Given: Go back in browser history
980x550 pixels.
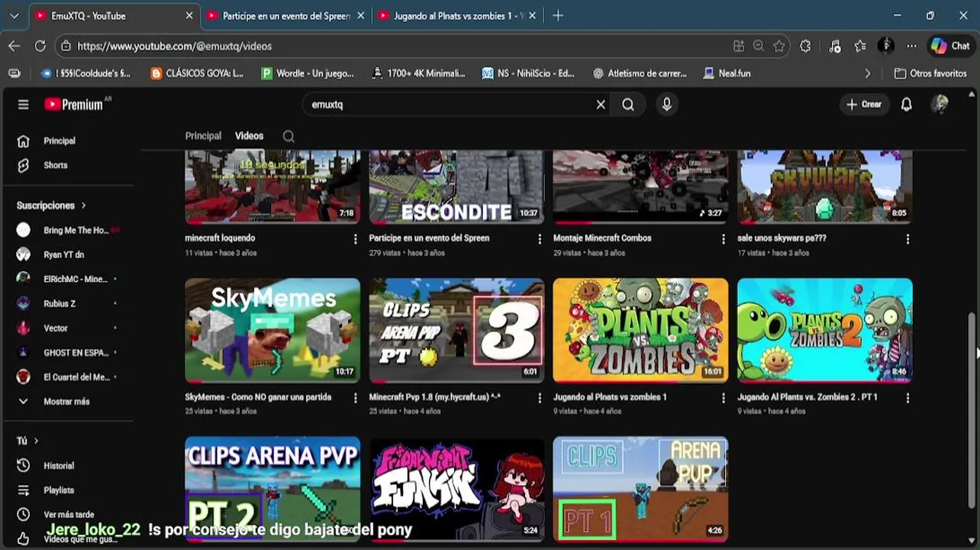Looking at the screenshot, I should (15, 46).
